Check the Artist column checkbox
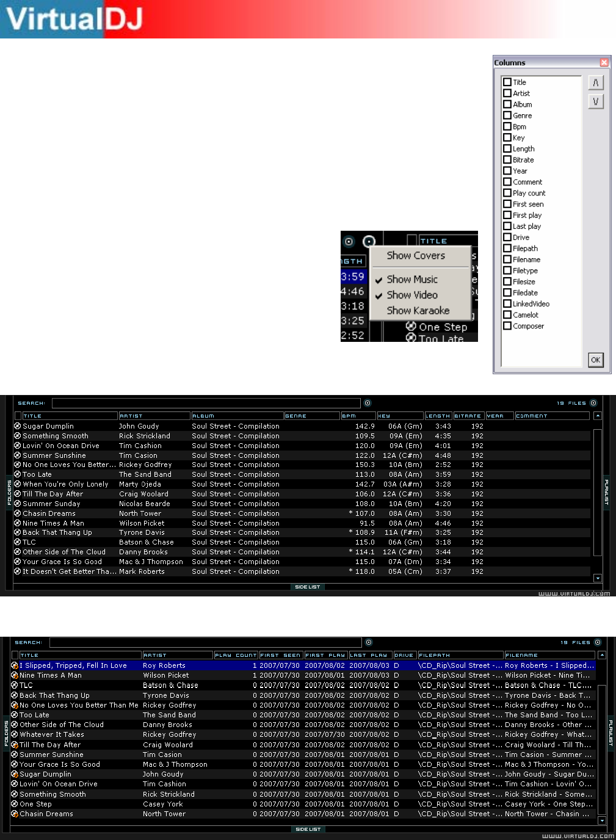 [x=507, y=93]
